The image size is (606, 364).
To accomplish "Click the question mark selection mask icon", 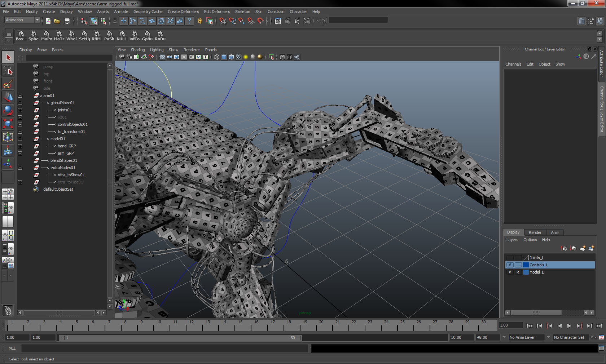I will click(x=189, y=21).
